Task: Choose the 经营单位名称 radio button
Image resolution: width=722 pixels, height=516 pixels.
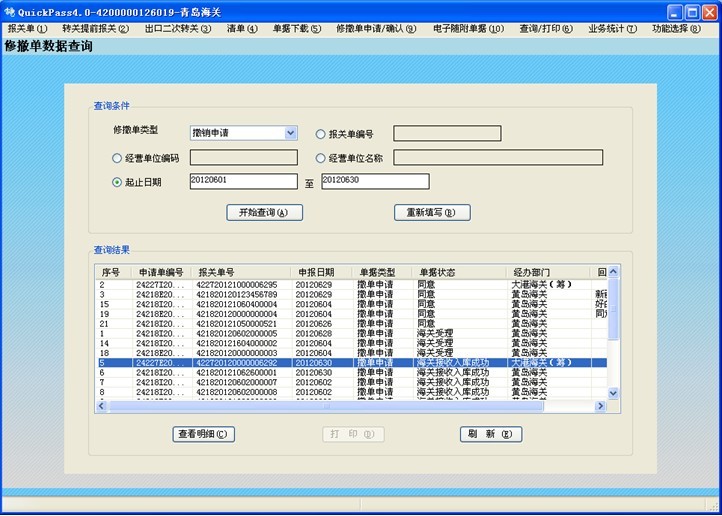Action: pyautogui.click(x=321, y=158)
